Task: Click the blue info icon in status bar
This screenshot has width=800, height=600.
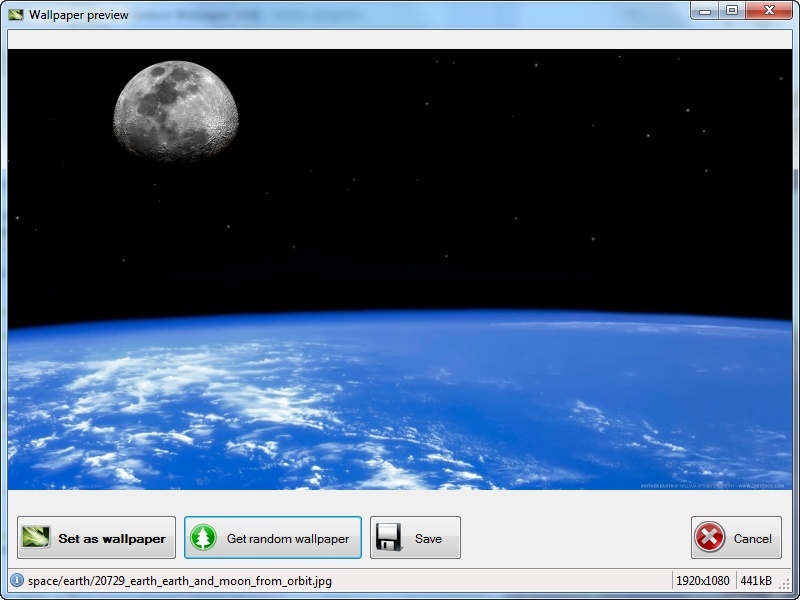Action: coord(16,581)
